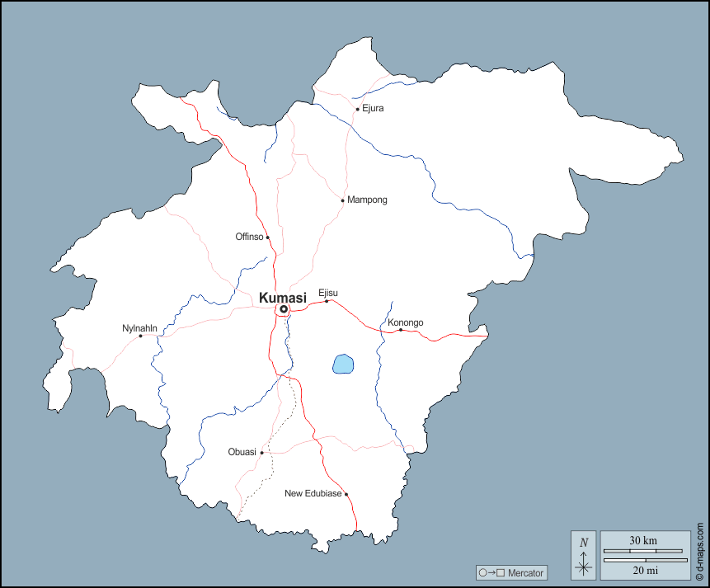
Task: Select the Offinso town dot marker
Action: [267, 238]
